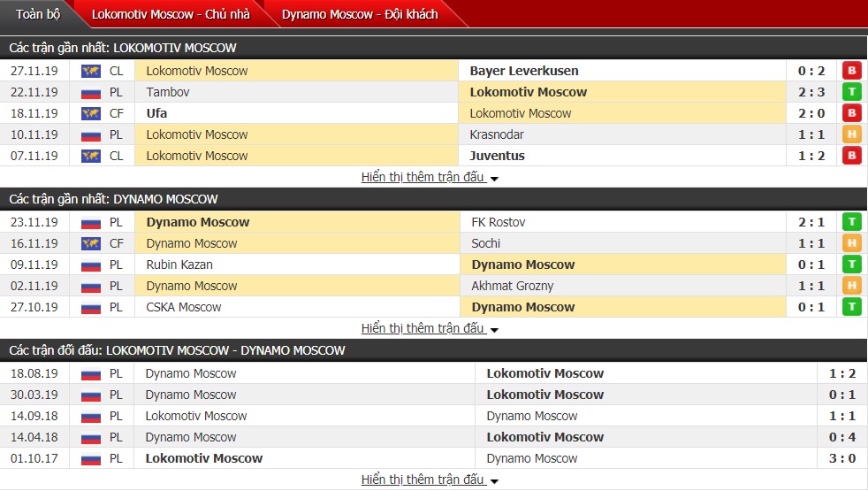This screenshot has height=491, width=868.
Task: Click score 1 : 1 on 14.09.18 row
Action: (842, 416)
